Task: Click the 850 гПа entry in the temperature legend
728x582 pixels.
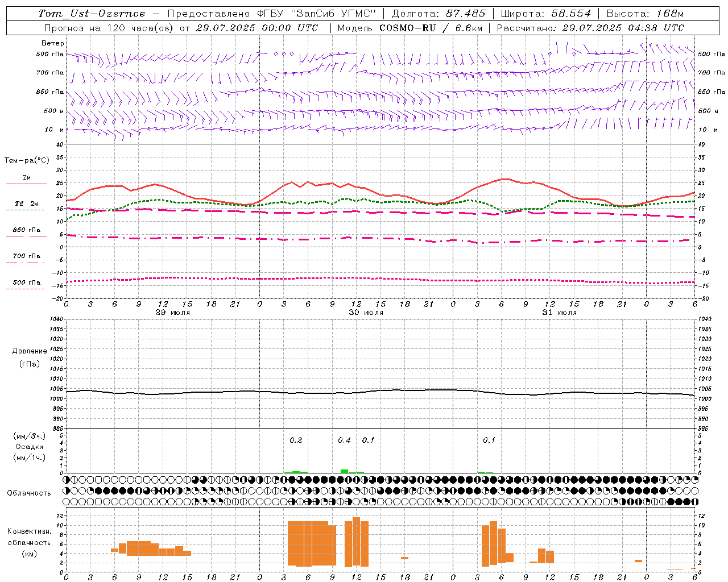Action: click(x=26, y=230)
